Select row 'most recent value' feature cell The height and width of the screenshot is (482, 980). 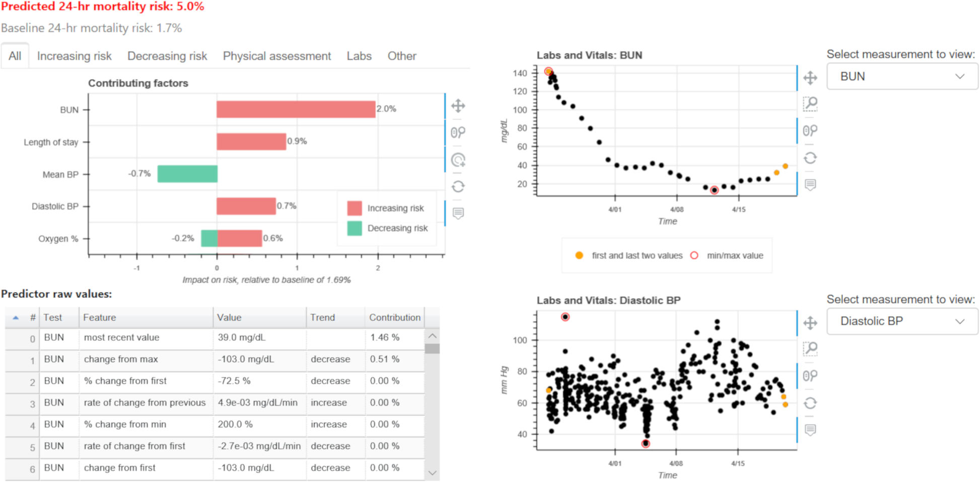[146, 338]
